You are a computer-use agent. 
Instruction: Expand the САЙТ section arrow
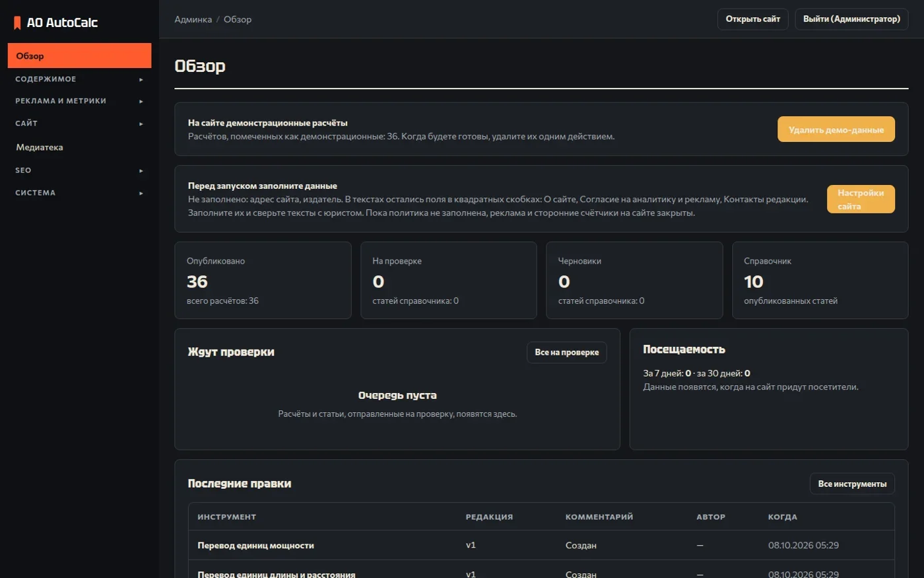[141, 124]
